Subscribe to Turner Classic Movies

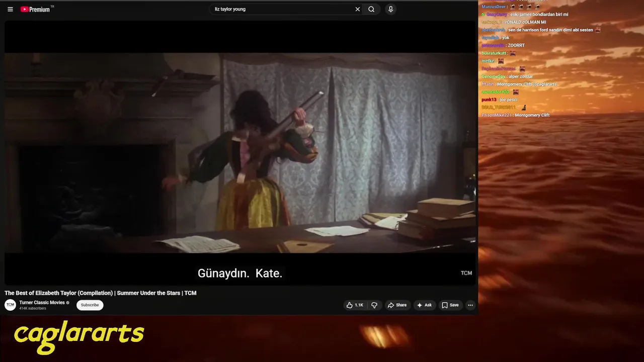pyautogui.click(x=90, y=305)
